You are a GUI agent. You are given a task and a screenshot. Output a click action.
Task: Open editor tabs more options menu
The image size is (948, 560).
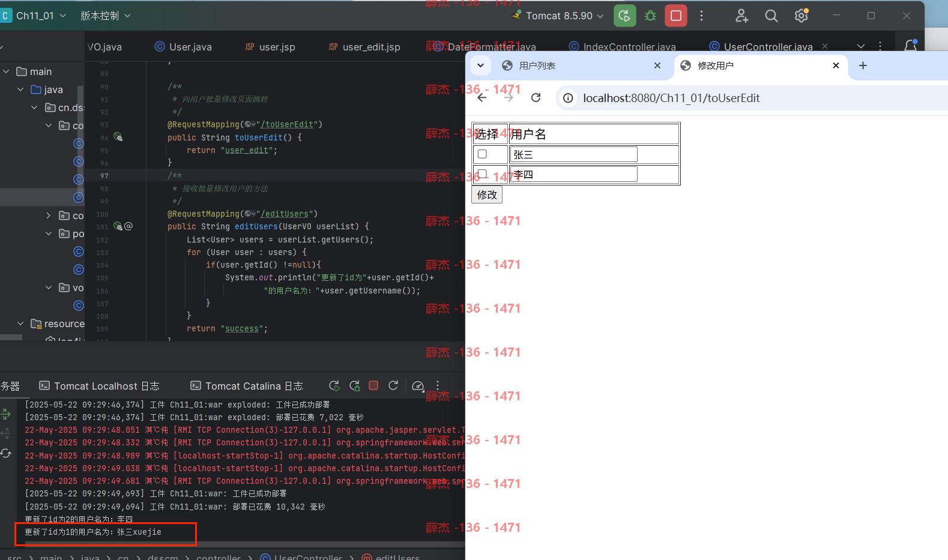point(880,46)
